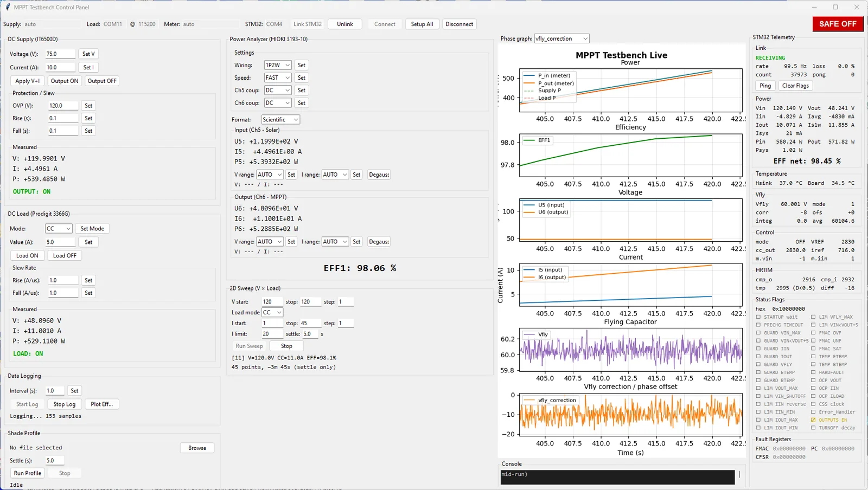Open the Ch5 coup dropdown

pyautogui.click(x=278, y=90)
